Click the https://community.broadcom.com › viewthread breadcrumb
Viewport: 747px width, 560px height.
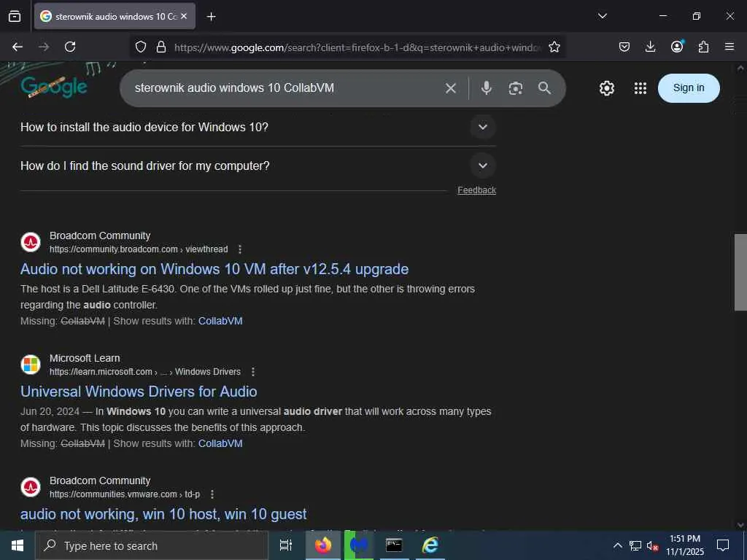click(139, 249)
